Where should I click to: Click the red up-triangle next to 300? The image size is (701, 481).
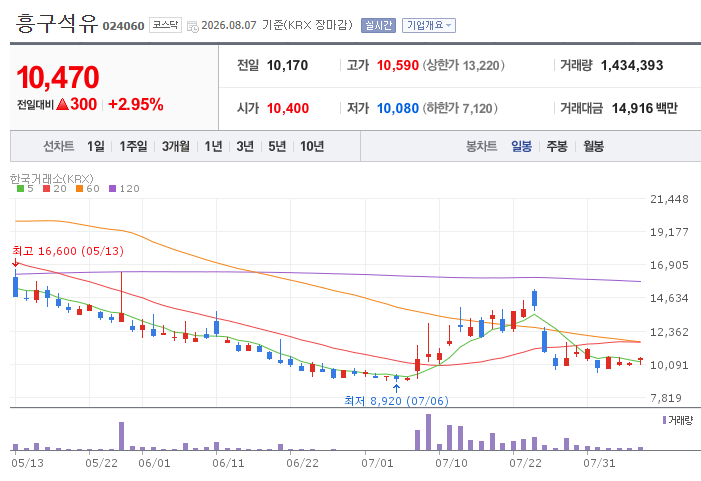tap(63, 104)
